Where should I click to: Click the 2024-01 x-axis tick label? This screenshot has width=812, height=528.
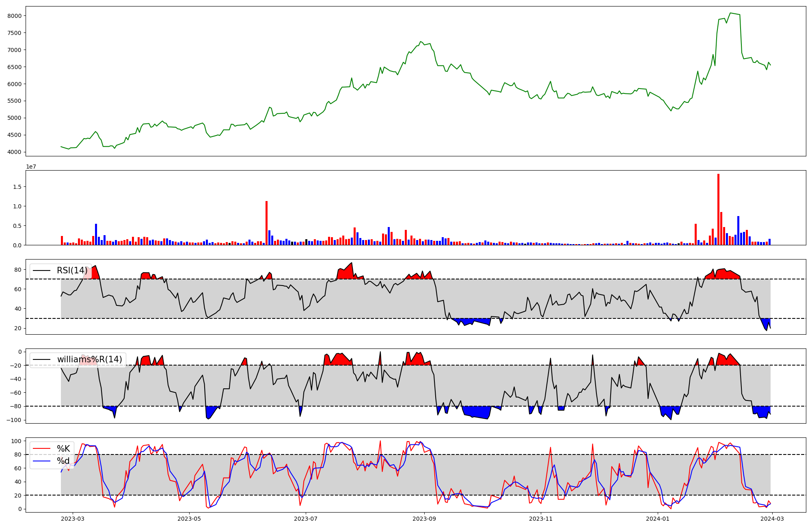(657, 519)
